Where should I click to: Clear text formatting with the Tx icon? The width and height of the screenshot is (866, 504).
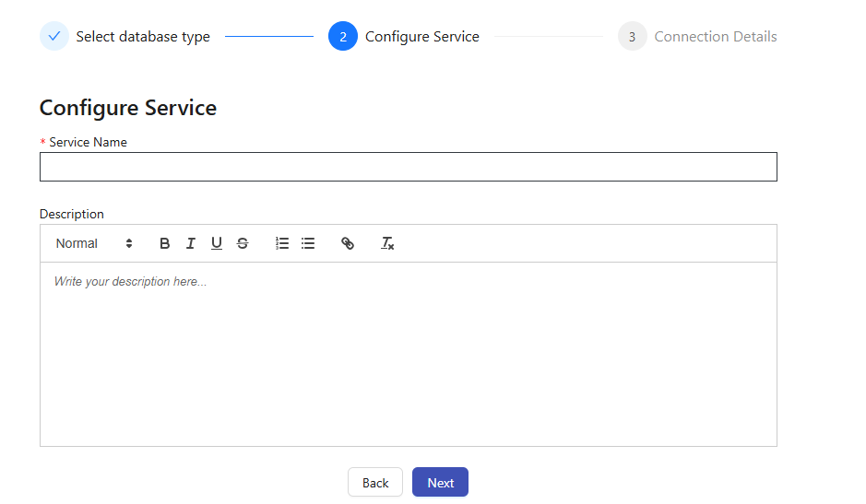[x=387, y=243]
